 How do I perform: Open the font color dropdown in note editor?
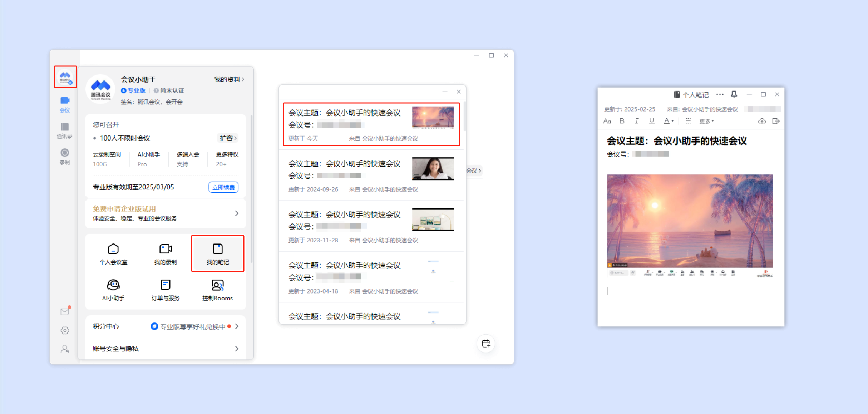(669, 121)
